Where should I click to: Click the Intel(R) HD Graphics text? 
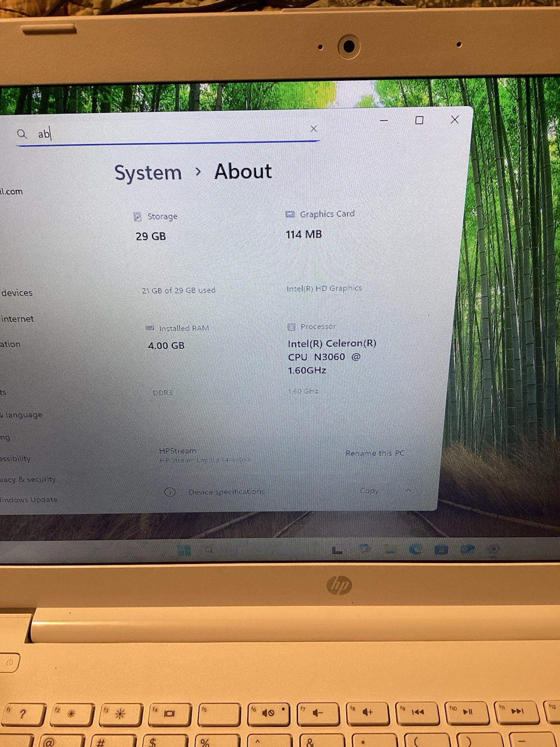(x=324, y=289)
